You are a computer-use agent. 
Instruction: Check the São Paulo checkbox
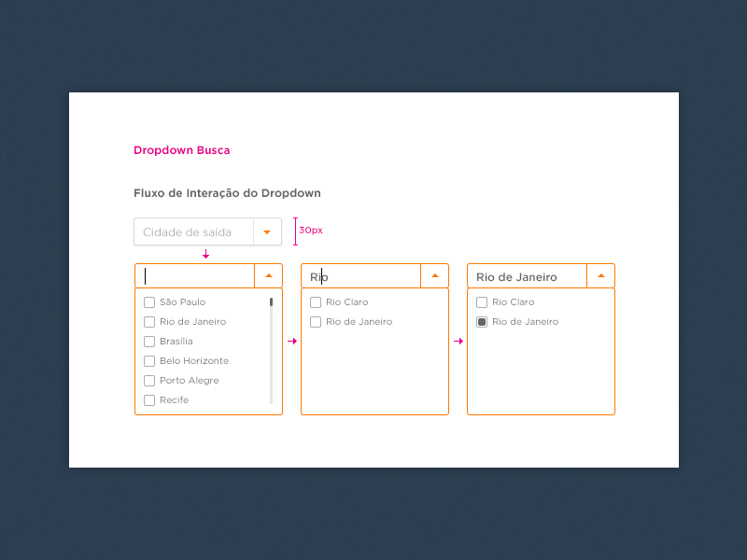pyautogui.click(x=148, y=301)
